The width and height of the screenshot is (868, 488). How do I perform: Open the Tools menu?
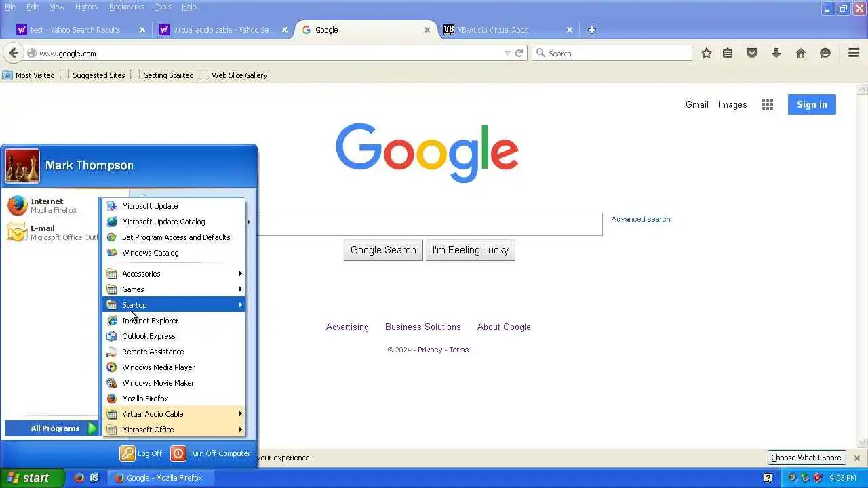click(163, 7)
